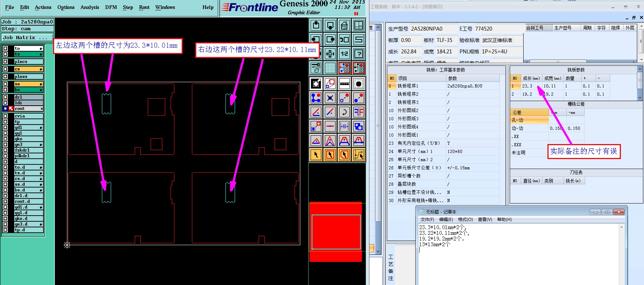644x285 pixels.
Task: Open the File menu in Genesis
Action: 10,7
